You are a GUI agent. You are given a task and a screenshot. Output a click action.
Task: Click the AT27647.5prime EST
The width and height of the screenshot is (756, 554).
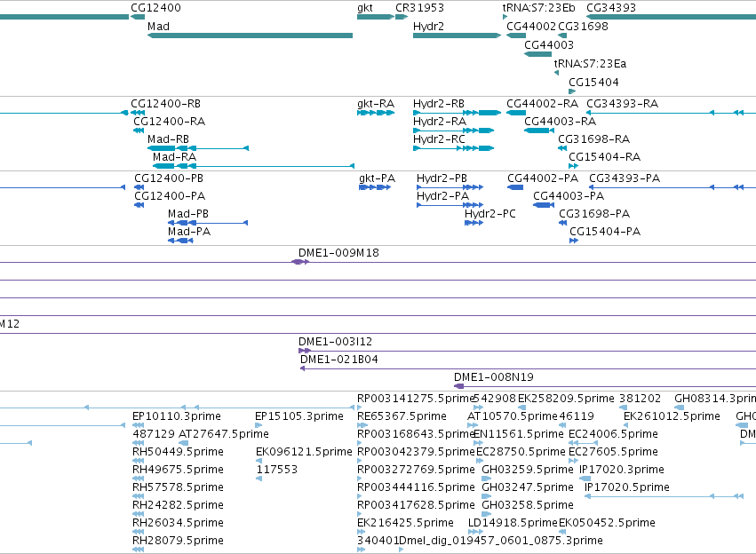click(183, 443)
